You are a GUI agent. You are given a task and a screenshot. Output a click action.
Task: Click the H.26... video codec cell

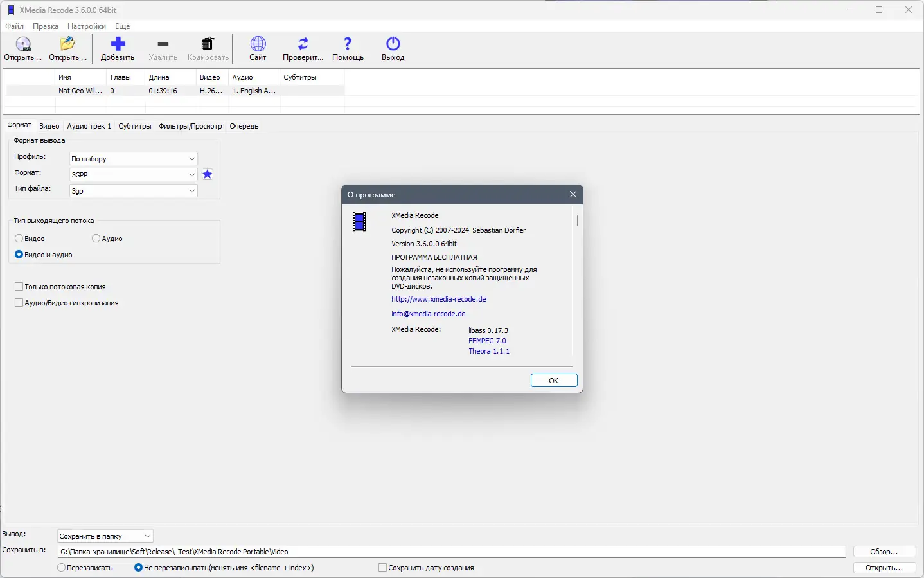(211, 91)
